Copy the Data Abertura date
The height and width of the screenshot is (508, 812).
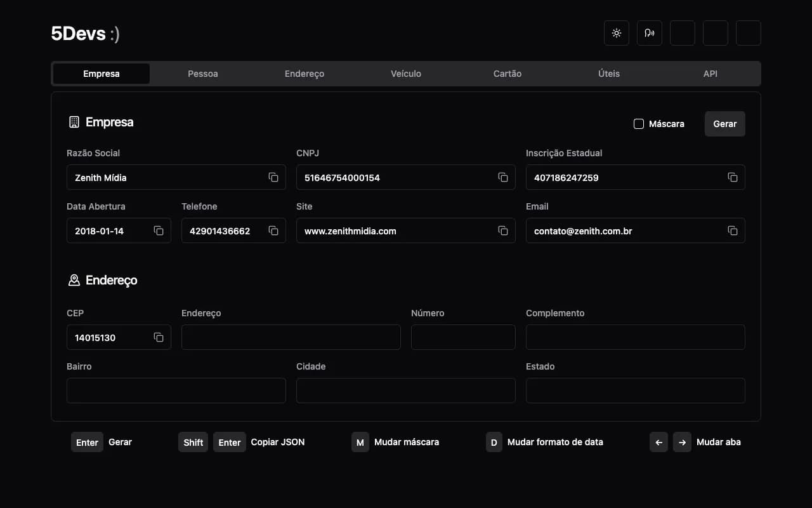click(x=159, y=231)
